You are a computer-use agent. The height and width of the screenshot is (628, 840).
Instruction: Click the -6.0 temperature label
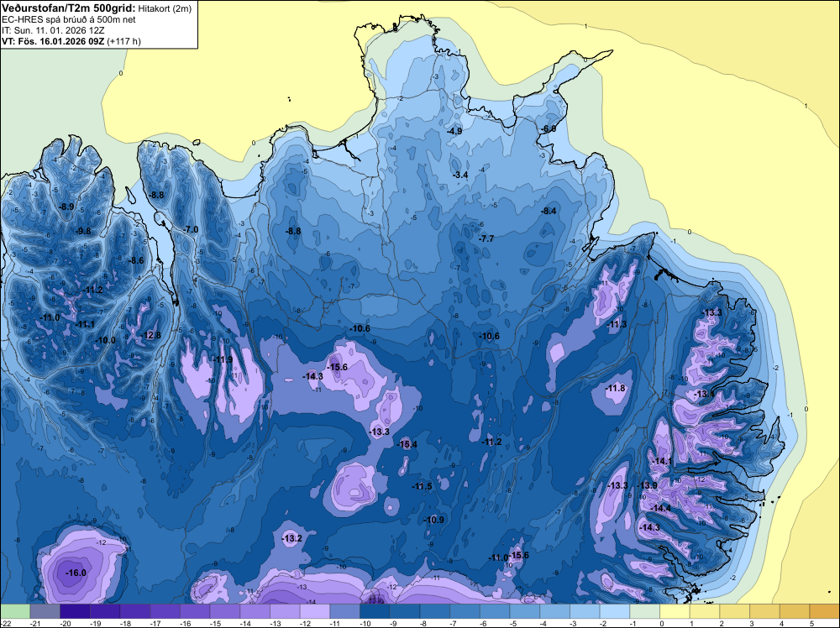pyautogui.click(x=548, y=129)
